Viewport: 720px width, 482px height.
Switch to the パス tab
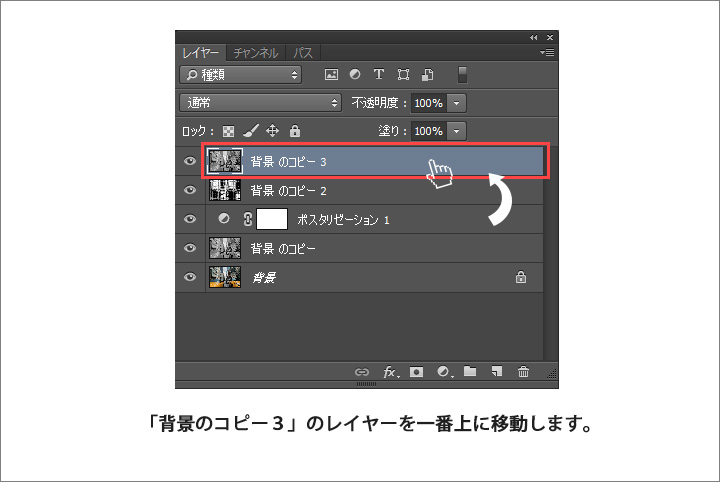[303, 53]
